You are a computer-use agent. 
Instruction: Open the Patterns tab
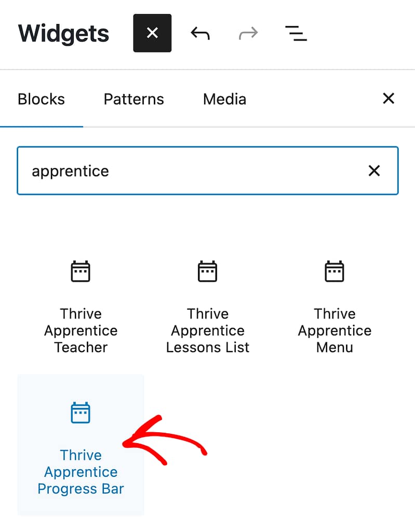(x=133, y=99)
